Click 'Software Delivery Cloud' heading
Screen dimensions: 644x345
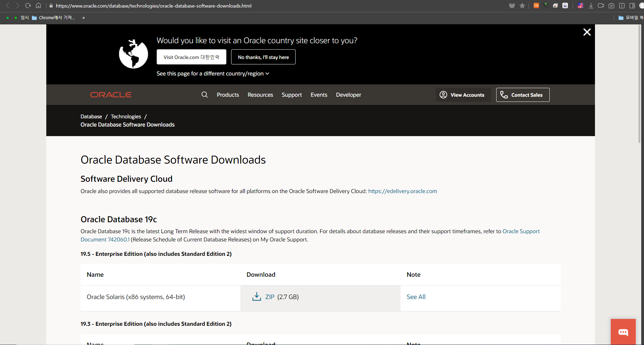pyautogui.click(x=127, y=179)
